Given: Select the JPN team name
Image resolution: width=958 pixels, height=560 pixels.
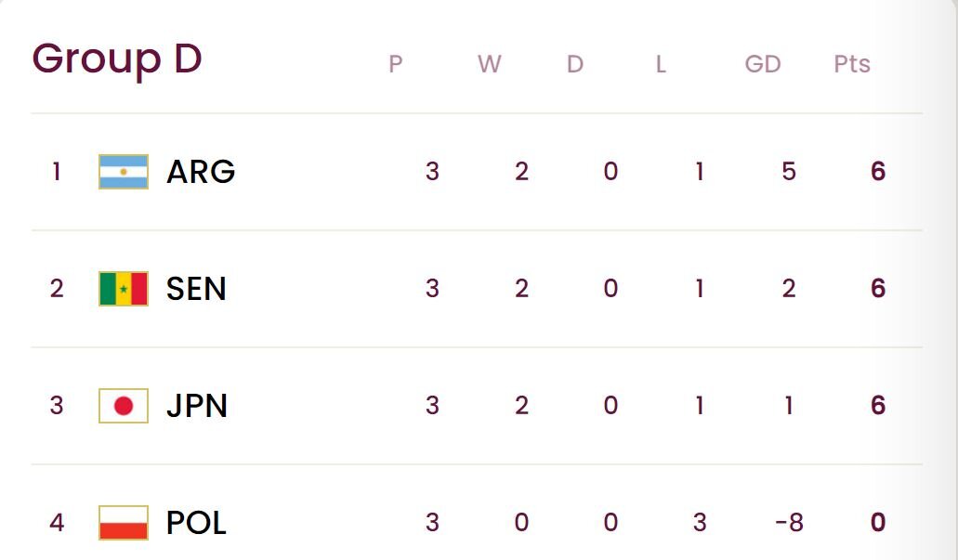Looking at the screenshot, I should [197, 406].
